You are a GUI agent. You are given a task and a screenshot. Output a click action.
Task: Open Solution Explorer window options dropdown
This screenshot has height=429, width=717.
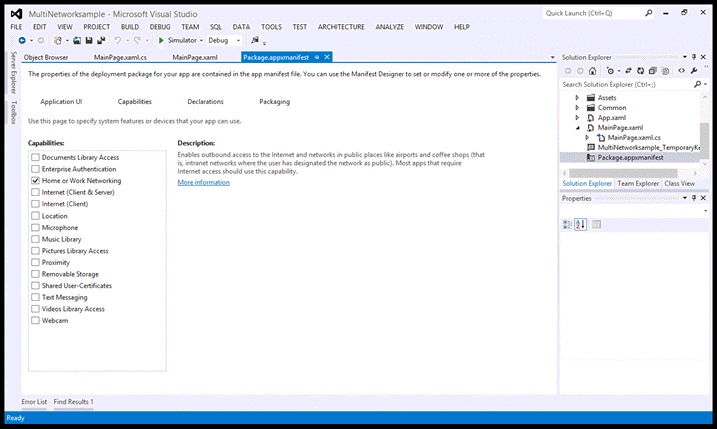pos(685,57)
